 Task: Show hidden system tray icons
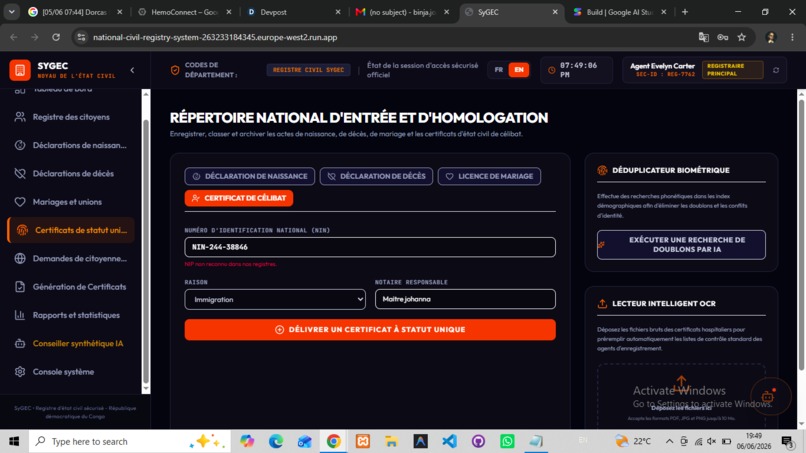click(x=669, y=441)
